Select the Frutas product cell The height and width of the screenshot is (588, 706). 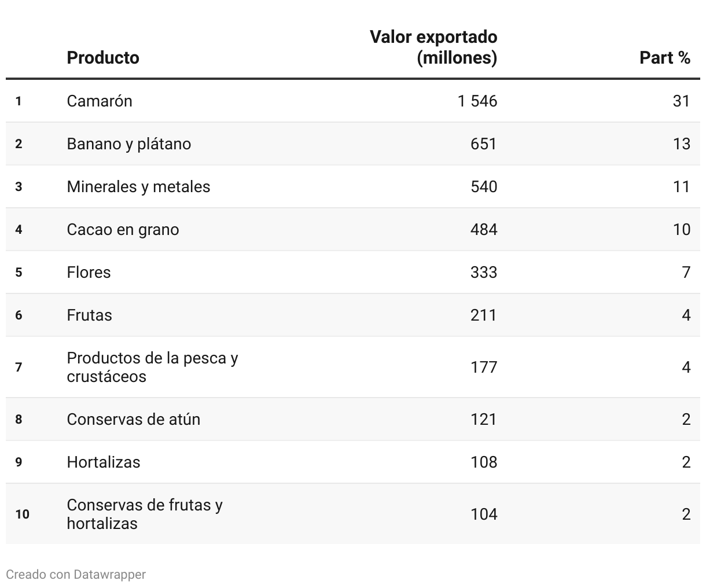[89, 315]
